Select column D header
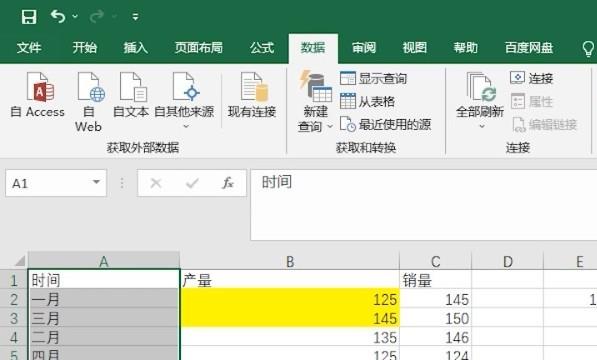Viewport: 597px width, 360px height. [508, 261]
